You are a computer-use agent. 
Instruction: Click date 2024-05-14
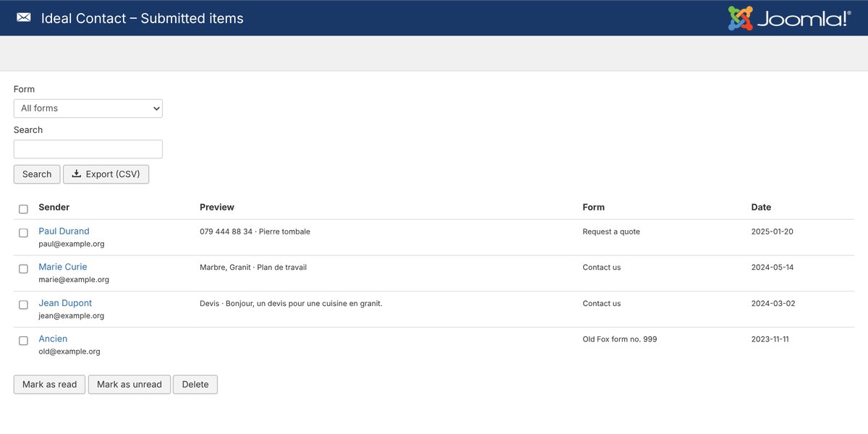tap(773, 267)
